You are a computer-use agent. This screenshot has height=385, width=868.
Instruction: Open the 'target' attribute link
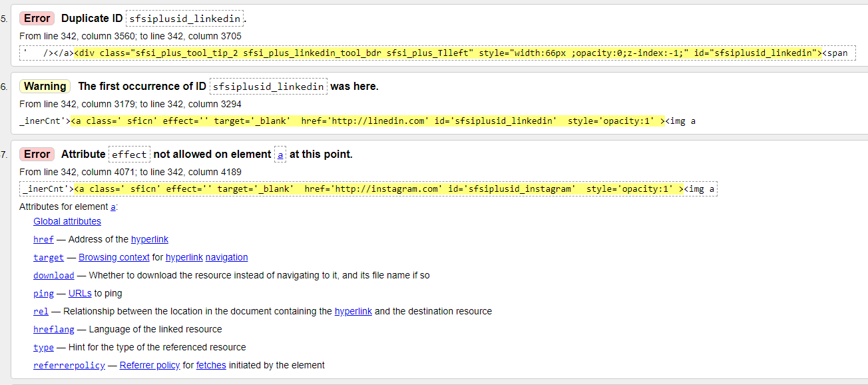click(49, 257)
